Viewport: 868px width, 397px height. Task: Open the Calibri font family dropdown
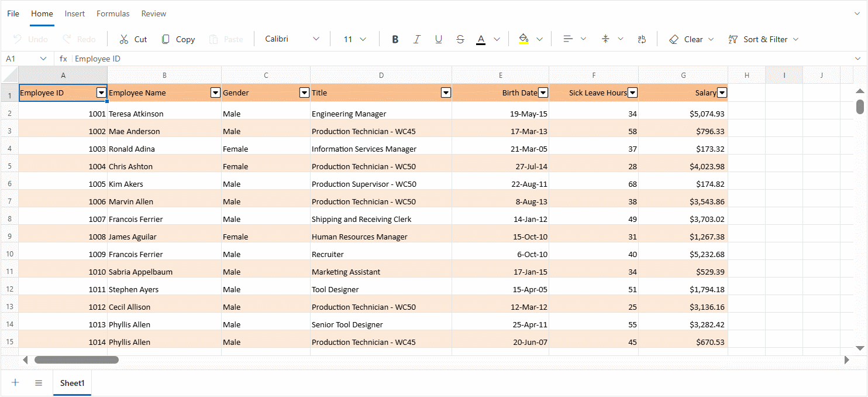pyautogui.click(x=316, y=39)
